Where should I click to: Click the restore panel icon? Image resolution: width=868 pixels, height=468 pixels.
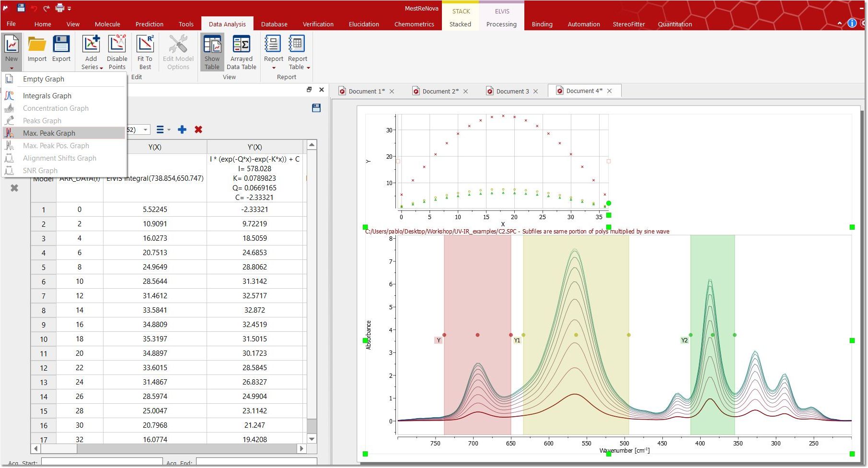pos(309,90)
